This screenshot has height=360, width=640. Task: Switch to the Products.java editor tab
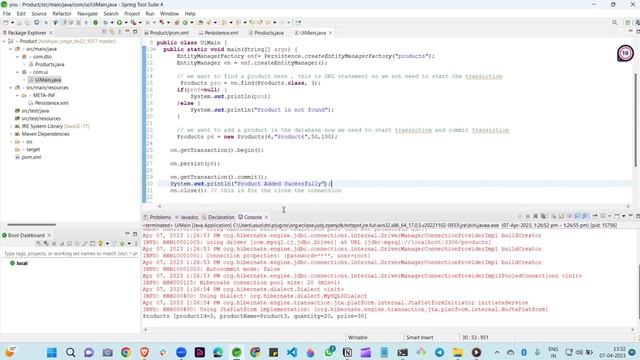coord(266,33)
